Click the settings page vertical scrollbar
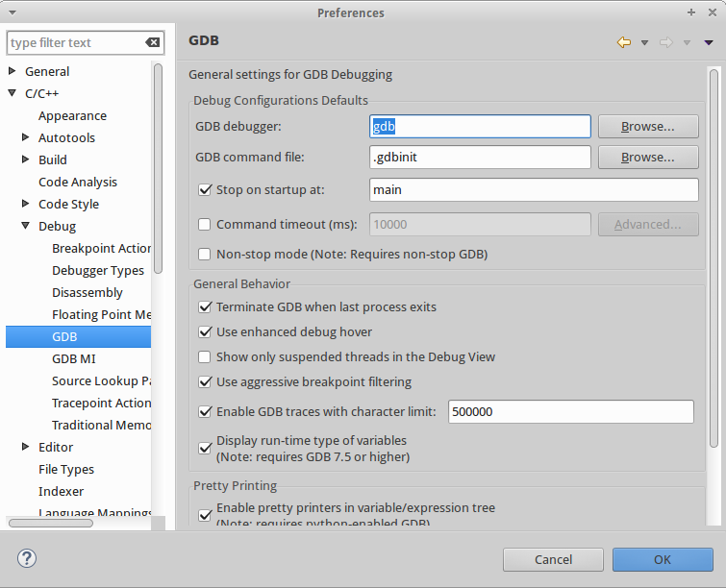 (x=713, y=257)
